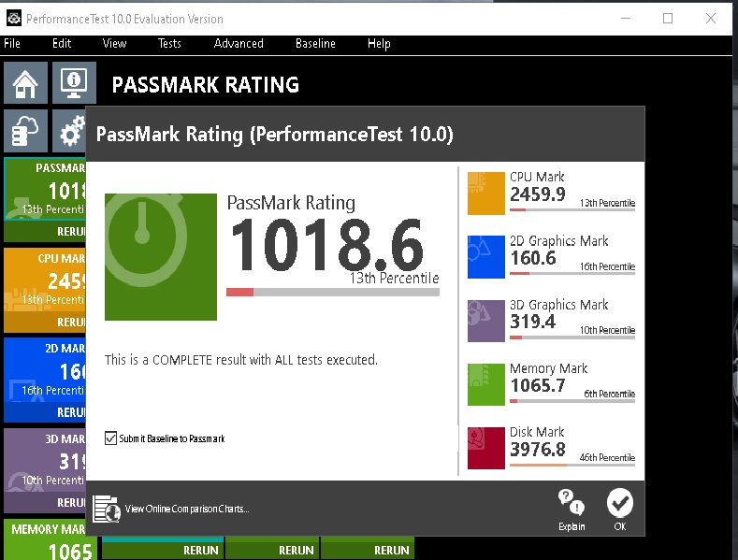
Task: Click the 3D Graphics Mark percentile bar
Action: tap(572, 337)
